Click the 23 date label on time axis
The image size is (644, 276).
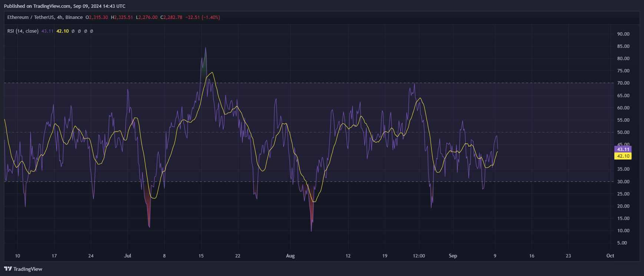pyautogui.click(x=568, y=256)
